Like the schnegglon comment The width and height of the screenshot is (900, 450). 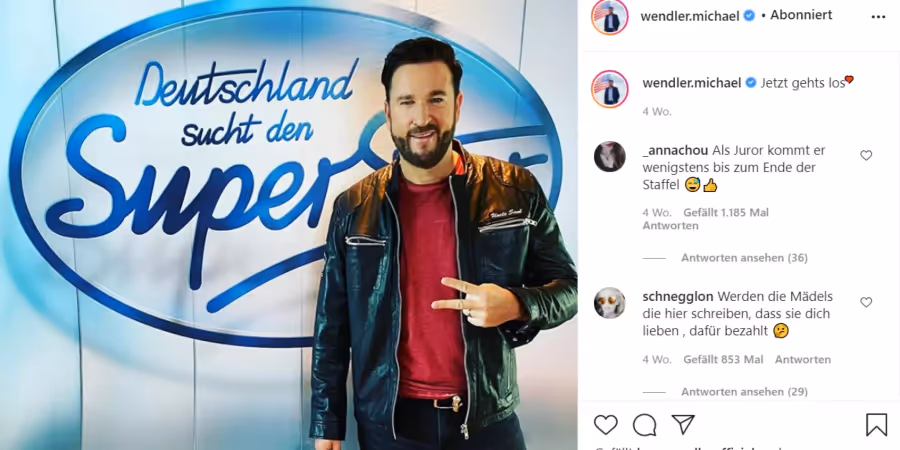point(866,302)
